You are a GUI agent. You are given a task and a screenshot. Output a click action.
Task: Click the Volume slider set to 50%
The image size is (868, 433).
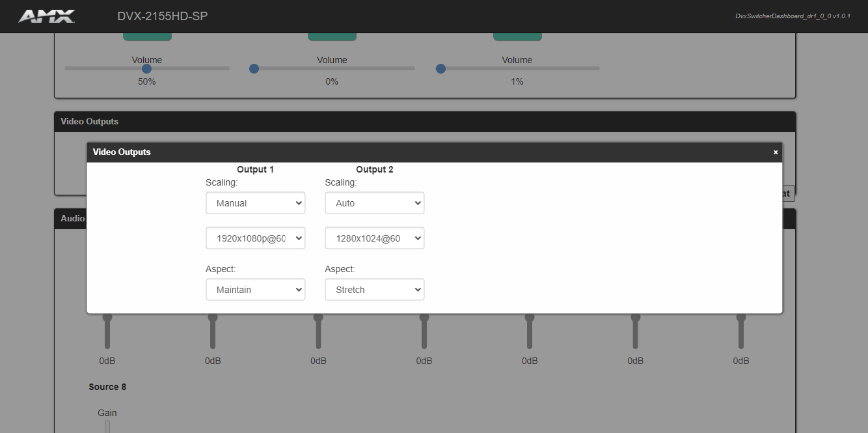(146, 68)
